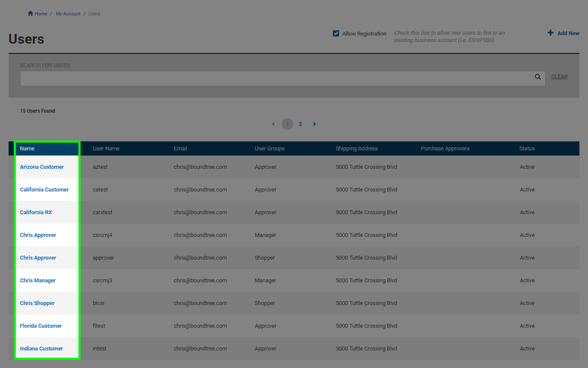The image size is (588, 368).
Task: Clear the user search with CLEAR
Action: [559, 77]
